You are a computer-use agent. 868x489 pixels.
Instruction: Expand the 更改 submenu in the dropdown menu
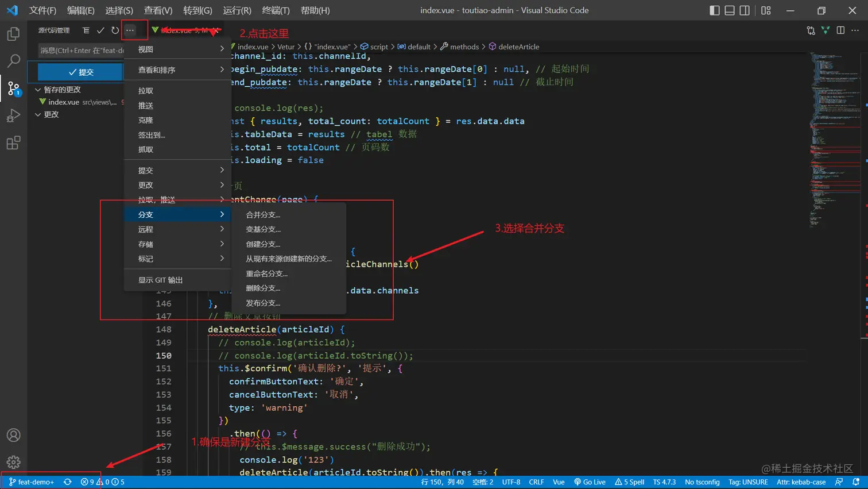pyautogui.click(x=177, y=185)
